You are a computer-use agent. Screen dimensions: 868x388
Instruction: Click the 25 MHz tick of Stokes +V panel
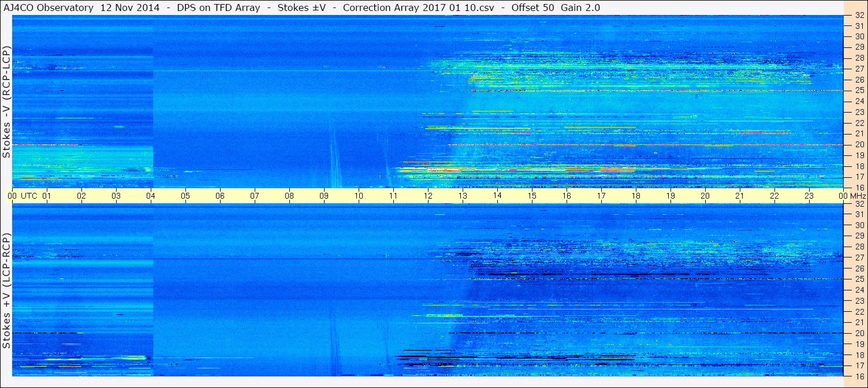859,279
